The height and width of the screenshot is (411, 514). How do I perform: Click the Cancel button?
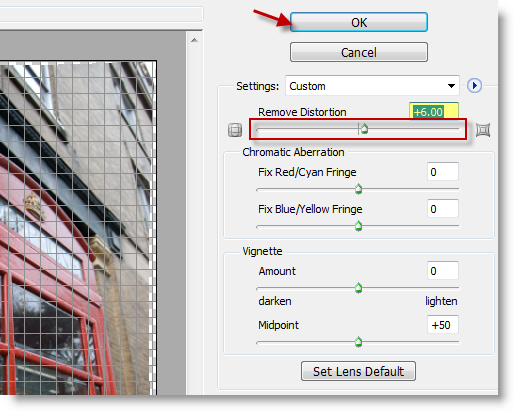[359, 52]
